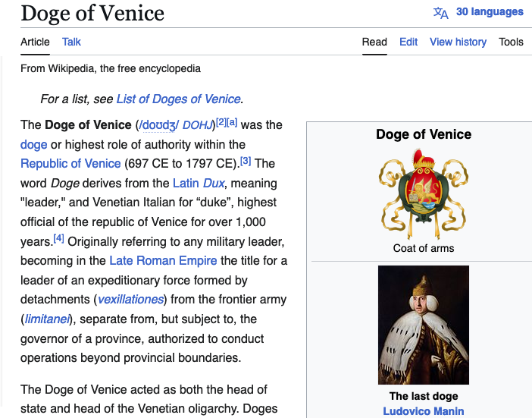
Task: Open the 30 languages dropdown
Action: tap(490, 12)
